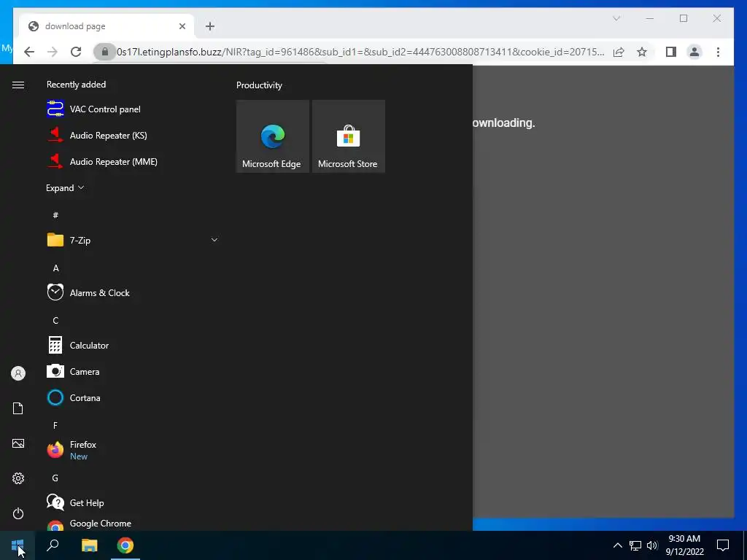Select the 'A' letter header
747x560 pixels.
[x=55, y=268]
